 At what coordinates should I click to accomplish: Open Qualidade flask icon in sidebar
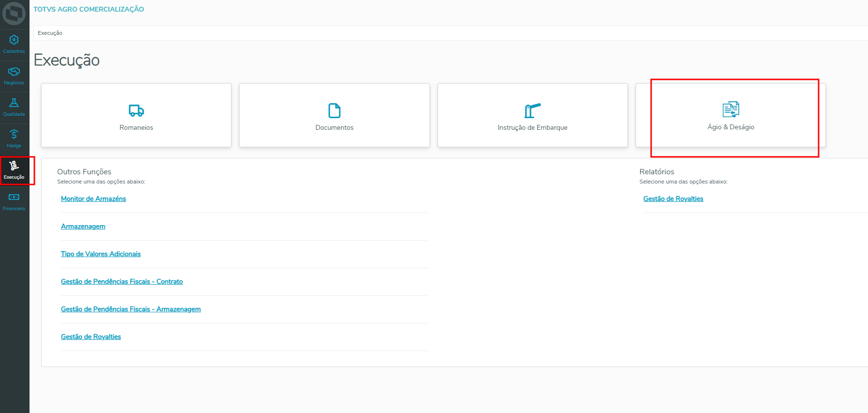[x=14, y=103]
